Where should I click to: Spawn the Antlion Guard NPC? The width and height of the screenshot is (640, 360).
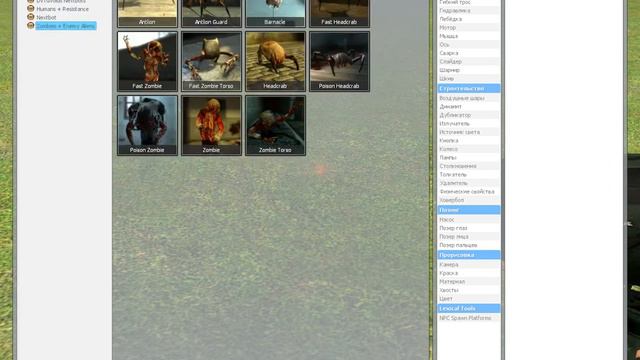coord(211,13)
